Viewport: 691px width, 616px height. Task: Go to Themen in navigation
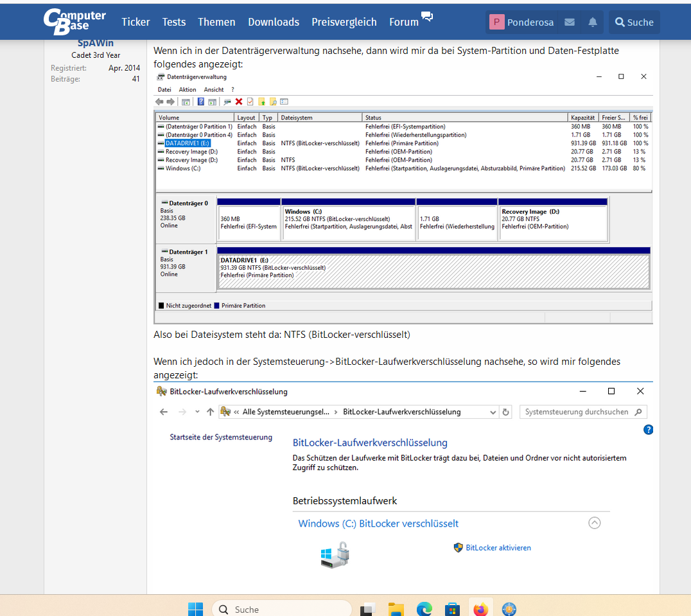point(216,22)
